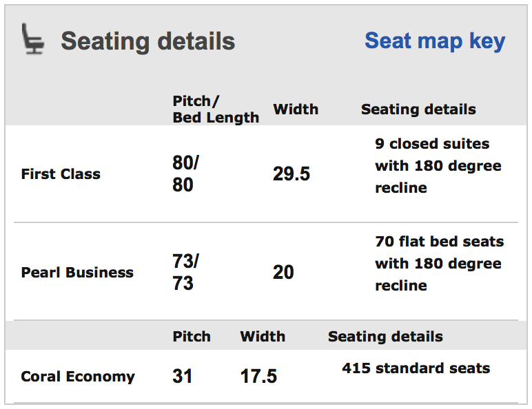The image size is (532, 409).
Task: Click the Width header above 17.5
Action: (x=263, y=337)
